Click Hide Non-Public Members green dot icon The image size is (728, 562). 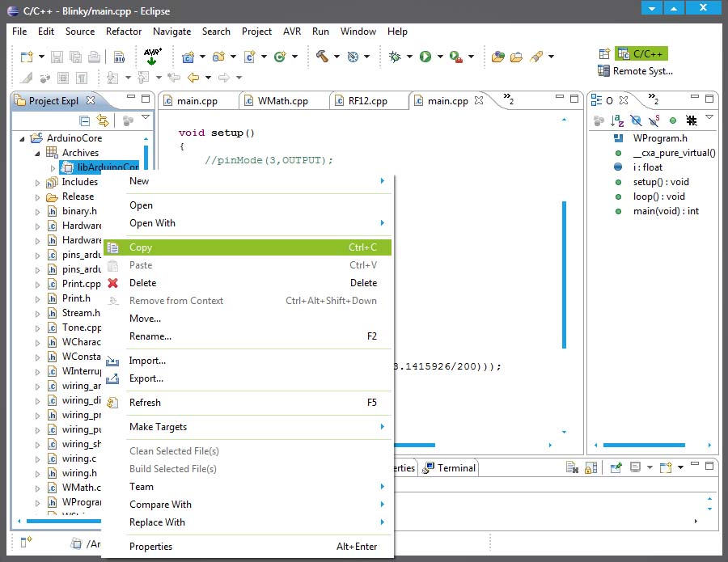point(673,120)
